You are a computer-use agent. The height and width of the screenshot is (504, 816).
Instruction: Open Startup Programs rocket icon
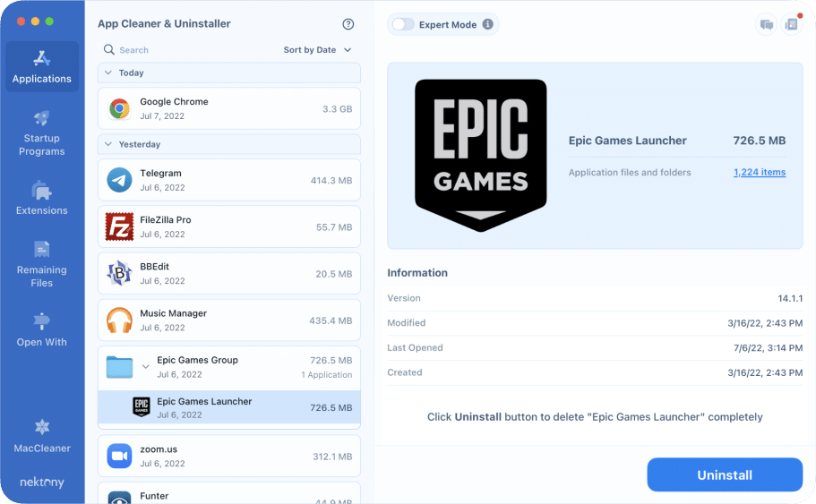[x=41, y=118]
